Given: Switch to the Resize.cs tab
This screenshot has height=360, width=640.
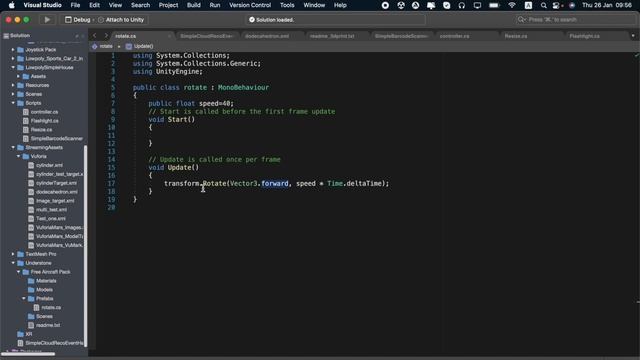Looking at the screenshot, I should [x=516, y=36].
